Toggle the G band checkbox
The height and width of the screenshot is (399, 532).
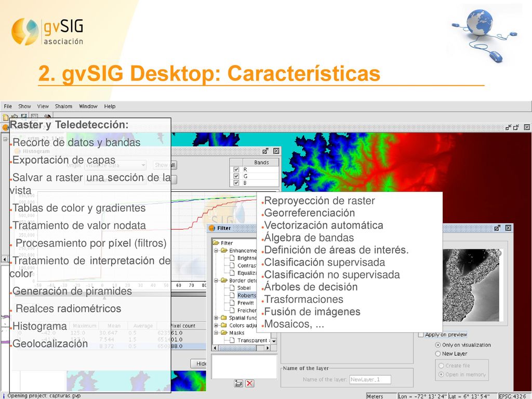[236, 176]
